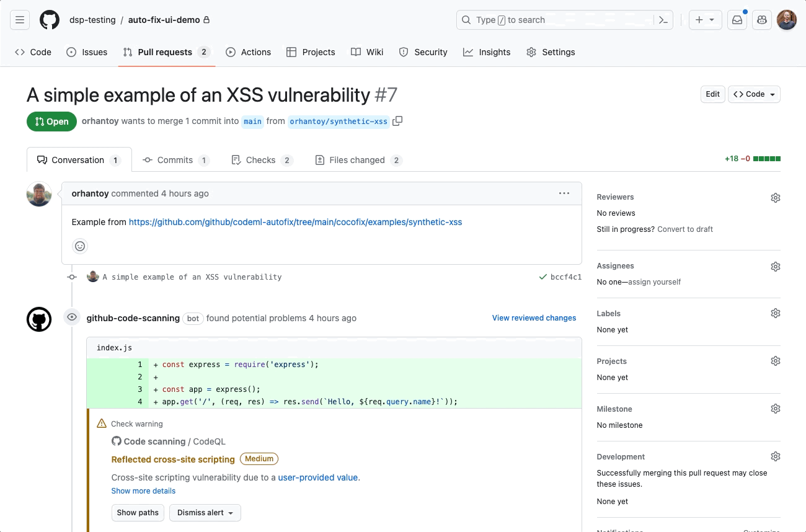Open the Security tab
Image resolution: width=806 pixels, height=532 pixels.
pyautogui.click(x=423, y=52)
